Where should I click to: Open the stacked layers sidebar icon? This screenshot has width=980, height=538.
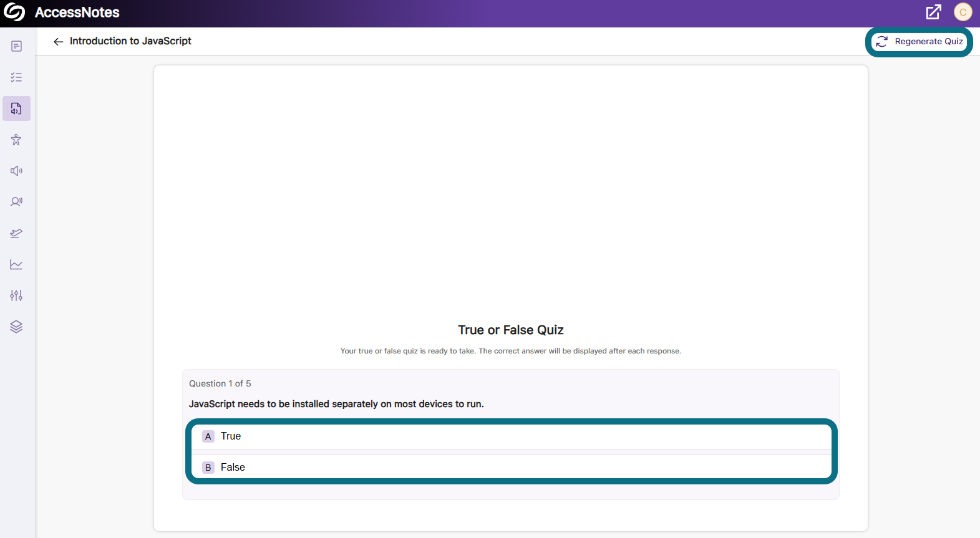coord(16,327)
